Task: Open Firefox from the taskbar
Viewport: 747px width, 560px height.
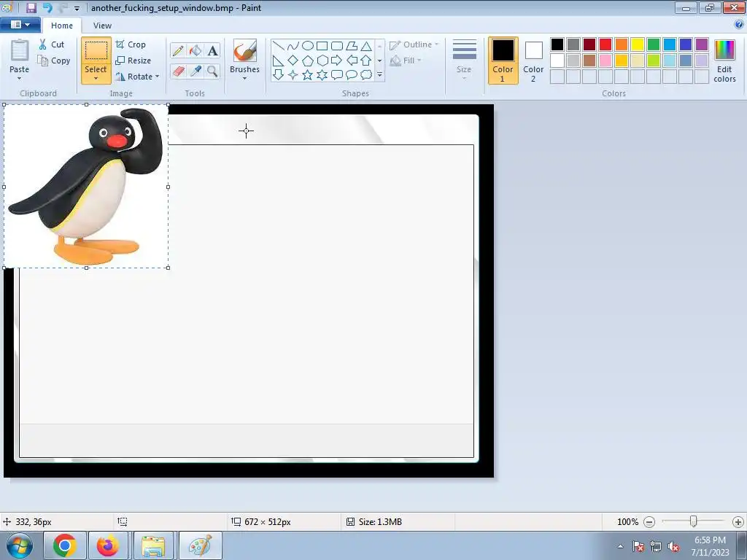Action: tap(108, 545)
